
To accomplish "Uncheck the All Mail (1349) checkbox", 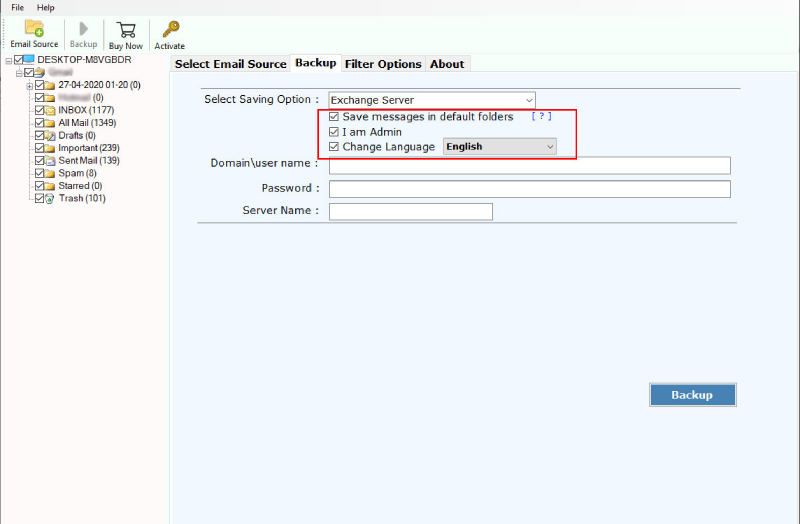I will pyautogui.click(x=39, y=123).
